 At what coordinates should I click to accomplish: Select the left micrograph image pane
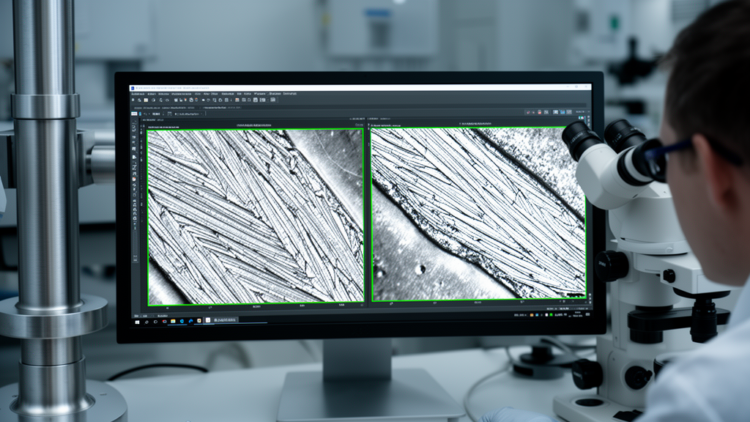[x=255, y=217]
